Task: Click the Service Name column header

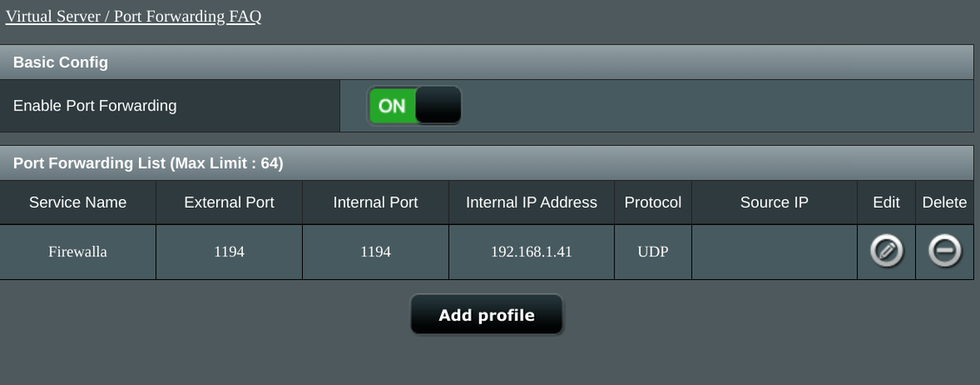Action: click(77, 202)
